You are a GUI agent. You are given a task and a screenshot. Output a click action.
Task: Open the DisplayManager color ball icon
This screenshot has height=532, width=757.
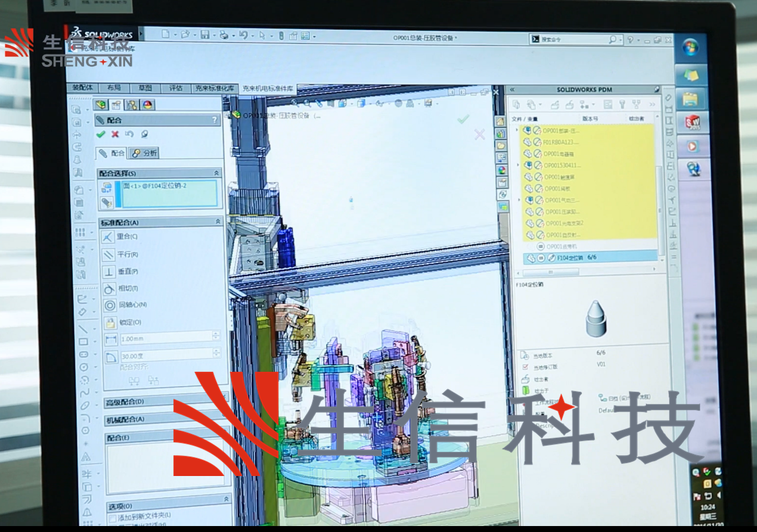(147, 105)
